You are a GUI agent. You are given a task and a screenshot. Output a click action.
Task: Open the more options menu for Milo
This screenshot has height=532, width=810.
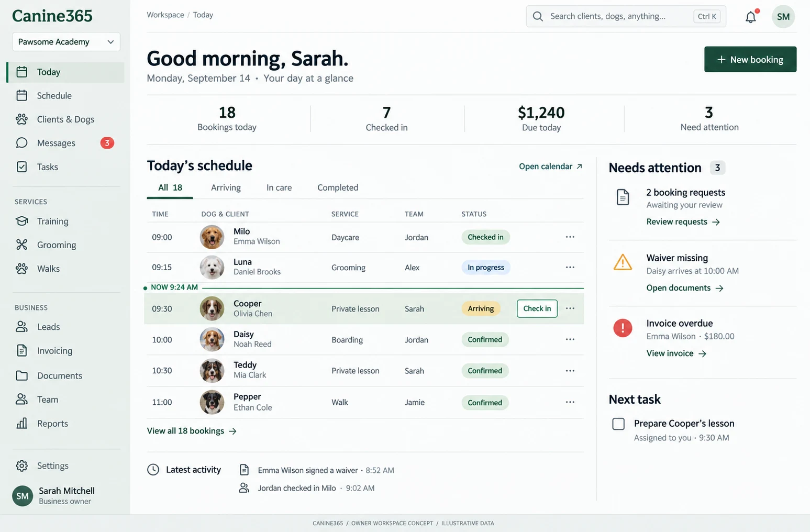click(x=570, y=237)
